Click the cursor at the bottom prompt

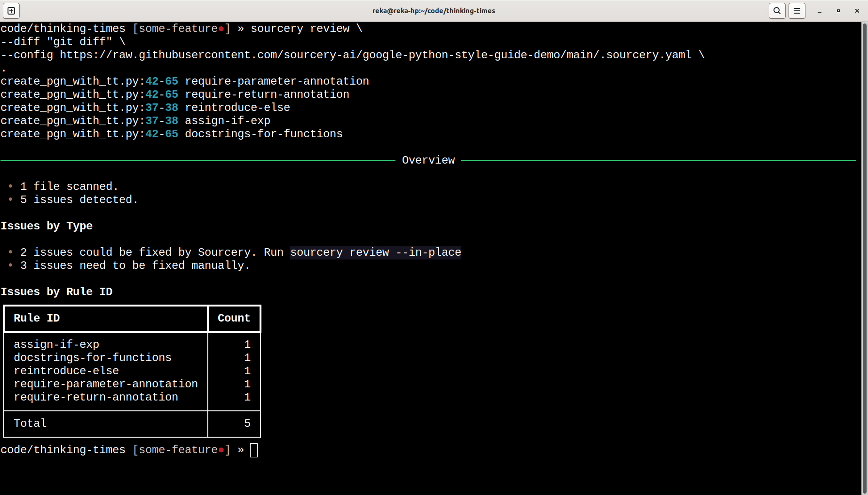pos(254,450)
